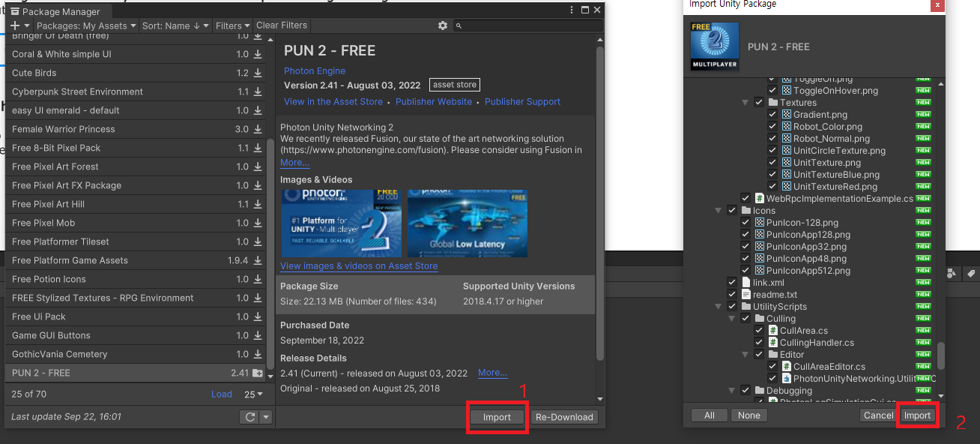Viewport: 980px width, 444px height.
Task: Click Clear Filters in toolbar
Action: tap(282, 25)
